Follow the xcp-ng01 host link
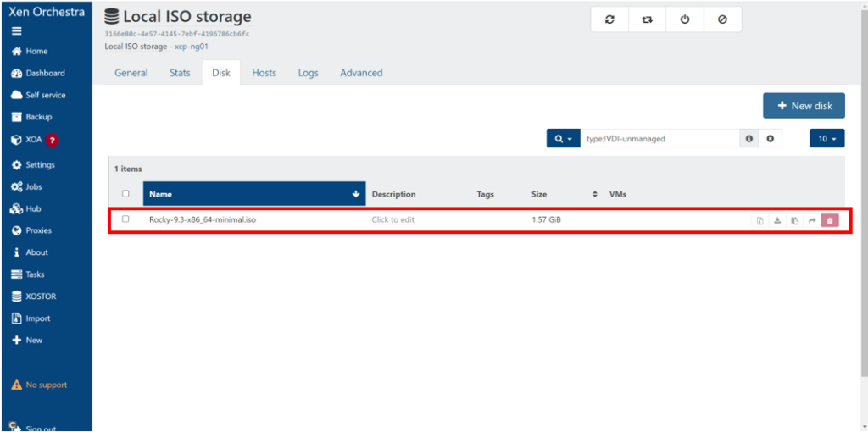 coord(191,47)
